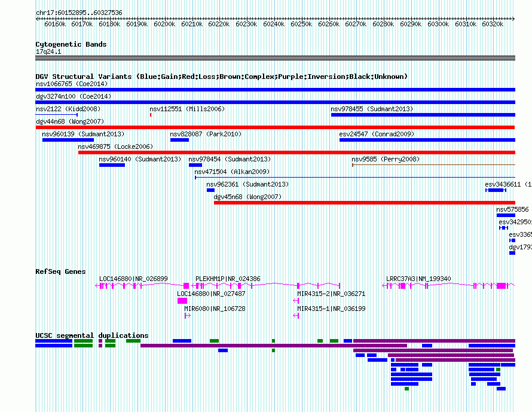
Task: Open the PLEKHM1P|NR_024386 gene label
Action: click(228, 279)
